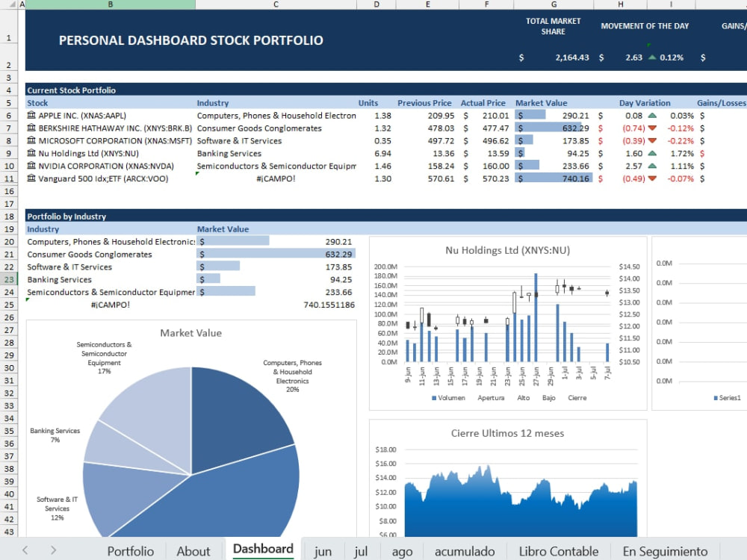Image resolution: width=747 pixels, height=560 pixels.
Task: Click the stock icon beside APPLE INC.
Action: pyautogui.click(x=31, y=115)
